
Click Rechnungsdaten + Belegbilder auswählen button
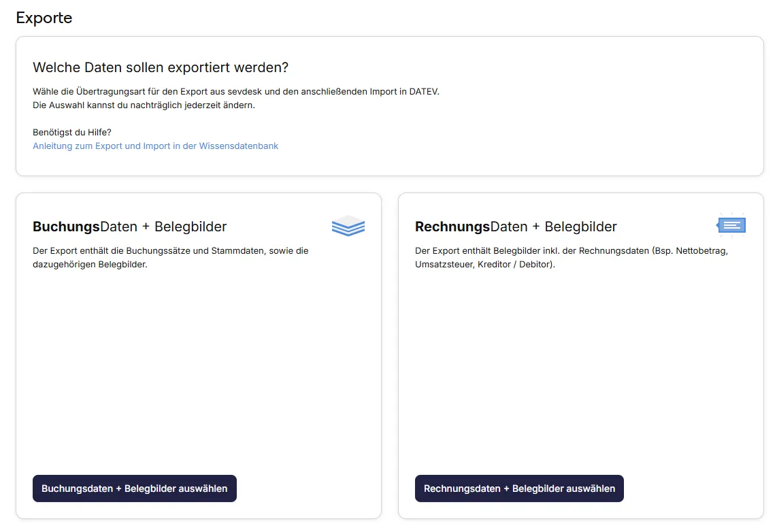pos(519,488)
